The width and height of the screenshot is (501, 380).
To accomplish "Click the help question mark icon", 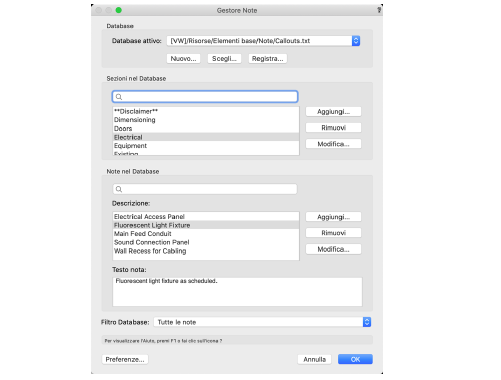I will coord(379,10).
